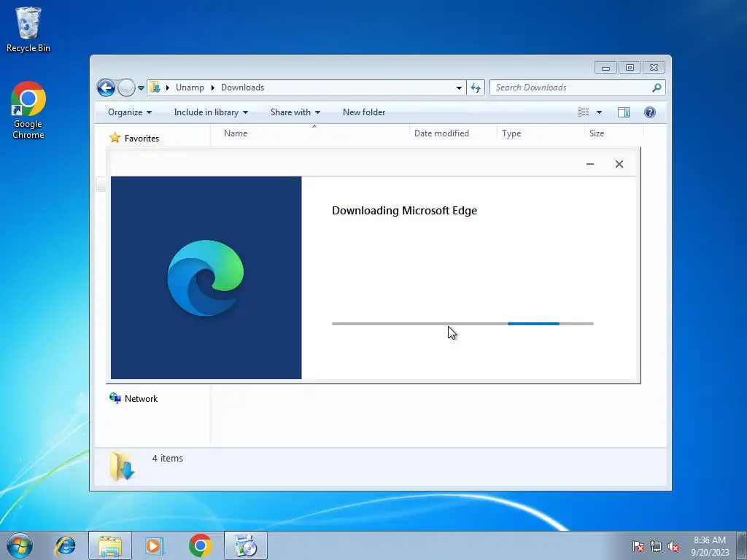This screenshot has height=560, width=747.
Task: Sort by Date modified column
Action: 441,133
